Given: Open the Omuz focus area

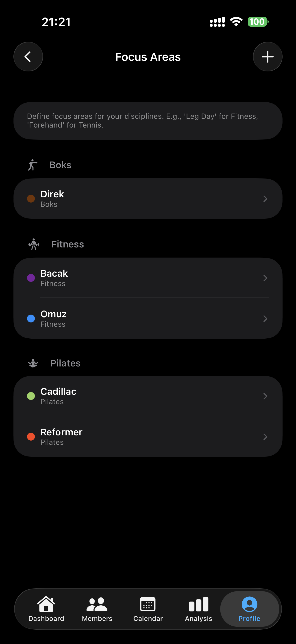Looking at the screenshot, I should pos(125,318).
